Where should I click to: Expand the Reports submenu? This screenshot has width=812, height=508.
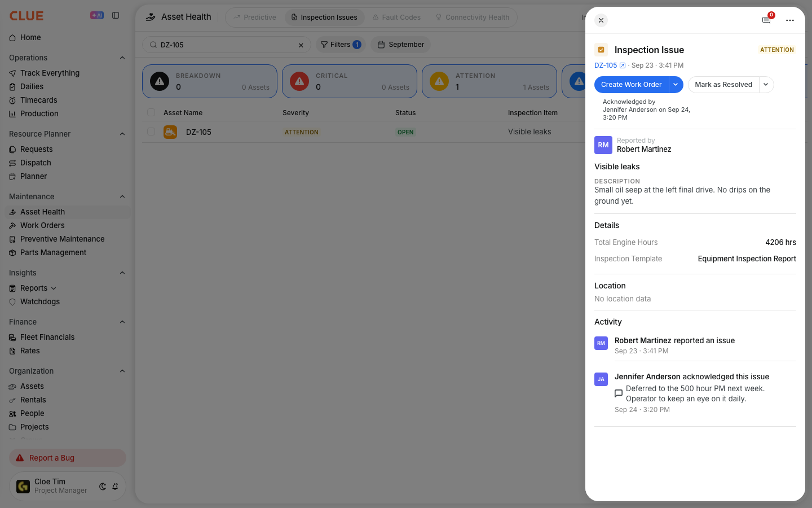pyautogui.click(x=54, y=288)
